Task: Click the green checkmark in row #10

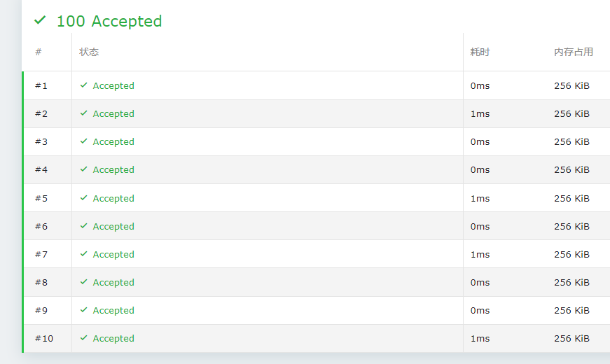Action: (83, 338)
